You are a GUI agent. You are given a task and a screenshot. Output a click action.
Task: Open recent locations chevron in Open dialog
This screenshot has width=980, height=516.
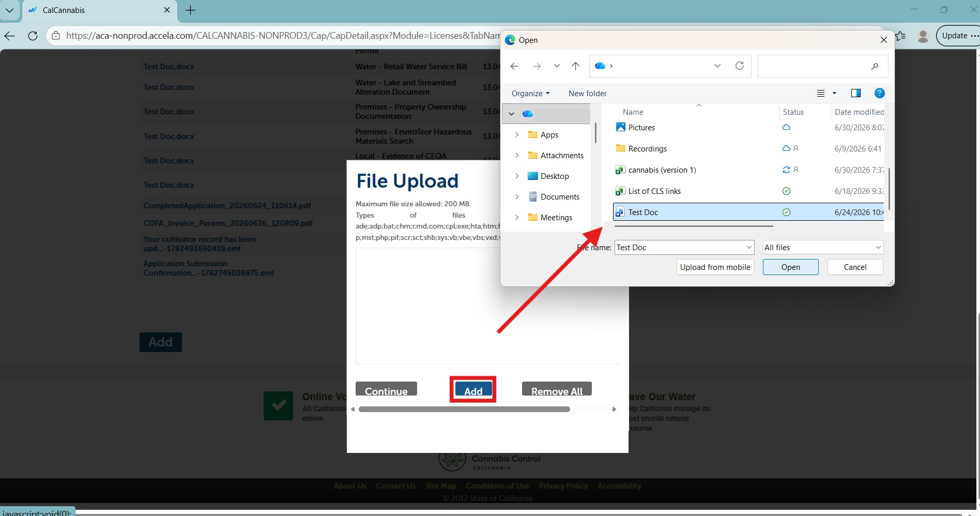click(x=557, y=66)
